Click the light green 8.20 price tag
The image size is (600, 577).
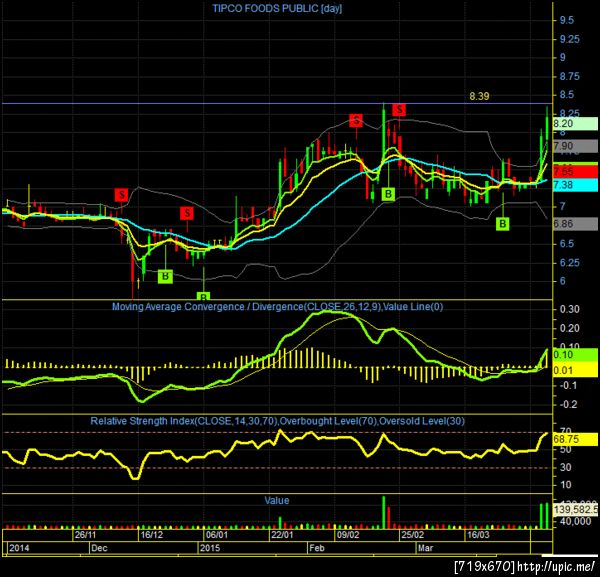coord(575,124)
